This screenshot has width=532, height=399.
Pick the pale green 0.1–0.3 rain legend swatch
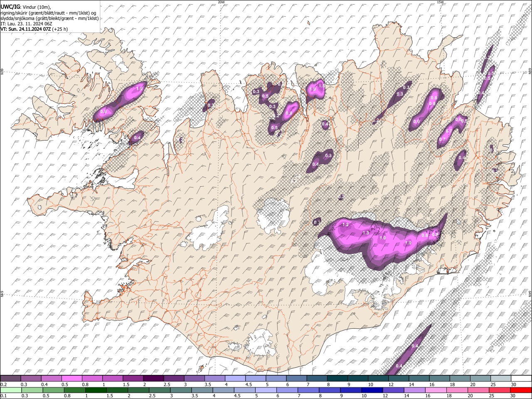click(10, 390)
